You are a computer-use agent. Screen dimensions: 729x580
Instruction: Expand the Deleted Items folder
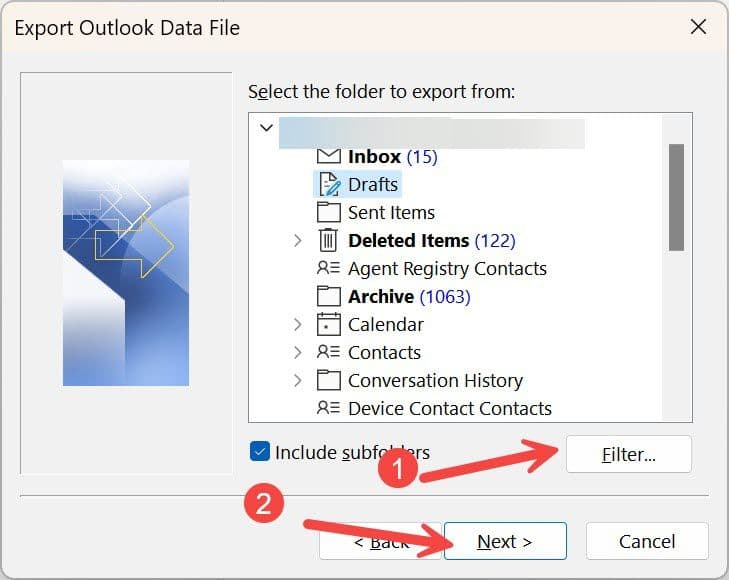[298, 241]
